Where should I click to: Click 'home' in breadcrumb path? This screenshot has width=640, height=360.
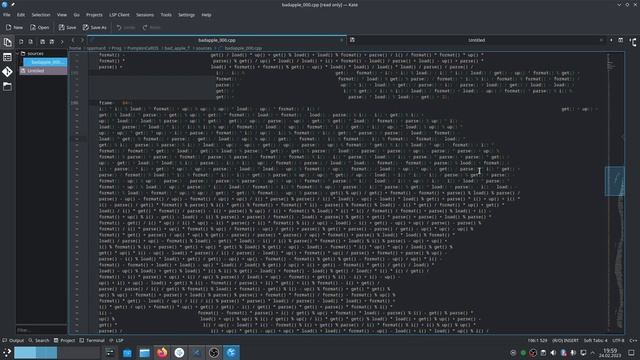click(x=75, y=48)
